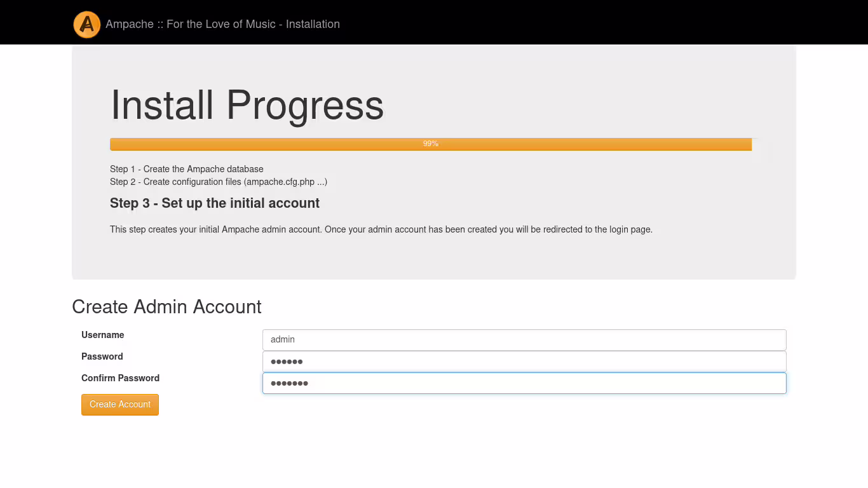Click the Ampache Installation header title
The image size is (868, 488).
222,24
